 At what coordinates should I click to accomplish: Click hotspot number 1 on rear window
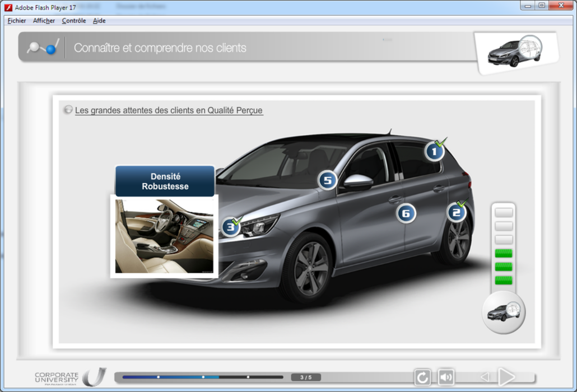434,151
